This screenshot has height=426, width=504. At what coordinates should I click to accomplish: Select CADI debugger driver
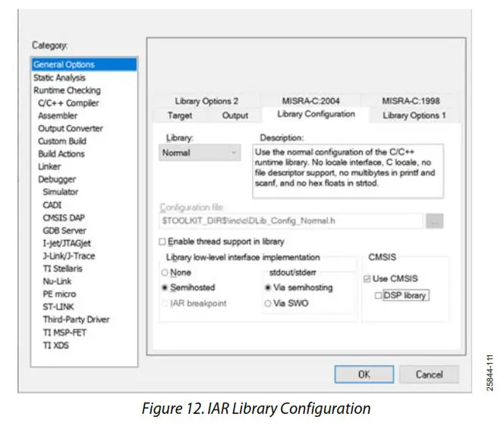click(x=52, y=205)
